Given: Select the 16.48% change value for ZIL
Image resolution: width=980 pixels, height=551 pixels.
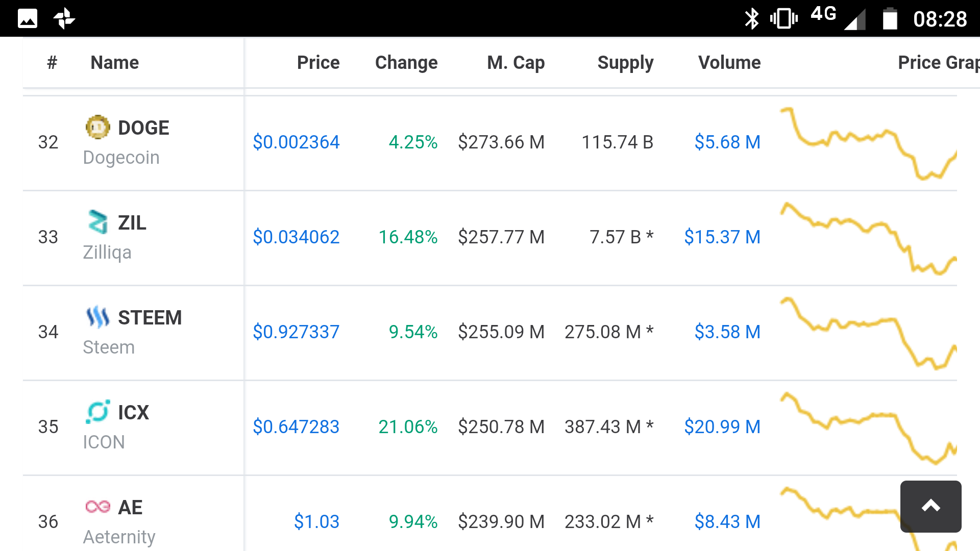Looking at the screenshot, I should (408, 237).
